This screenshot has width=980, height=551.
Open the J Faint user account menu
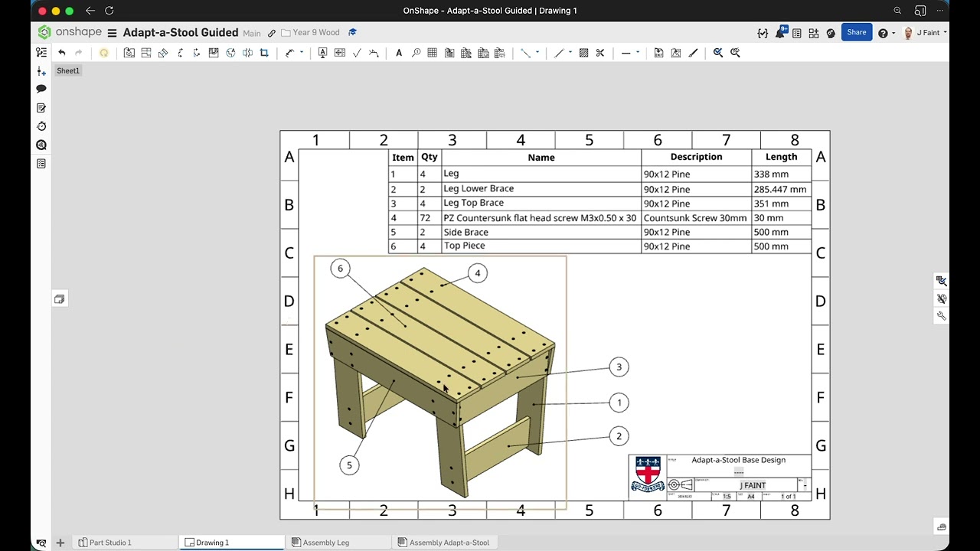point(925,33)
